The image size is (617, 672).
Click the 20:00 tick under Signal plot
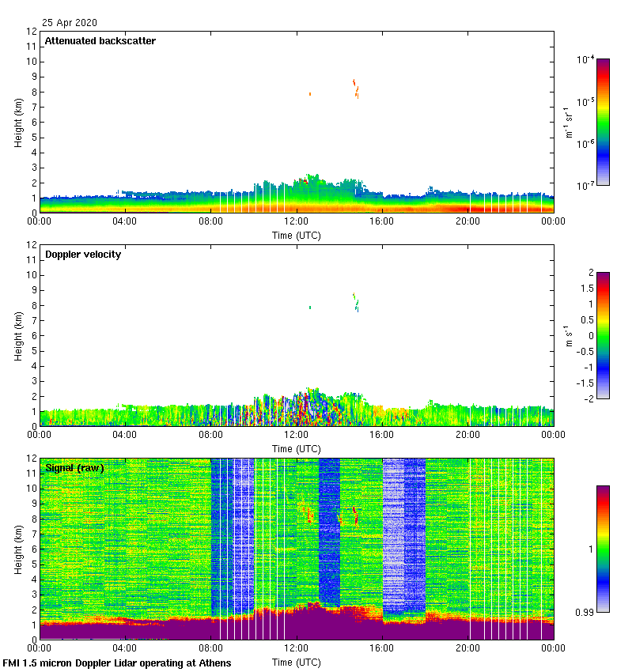[x=467, y=649]
